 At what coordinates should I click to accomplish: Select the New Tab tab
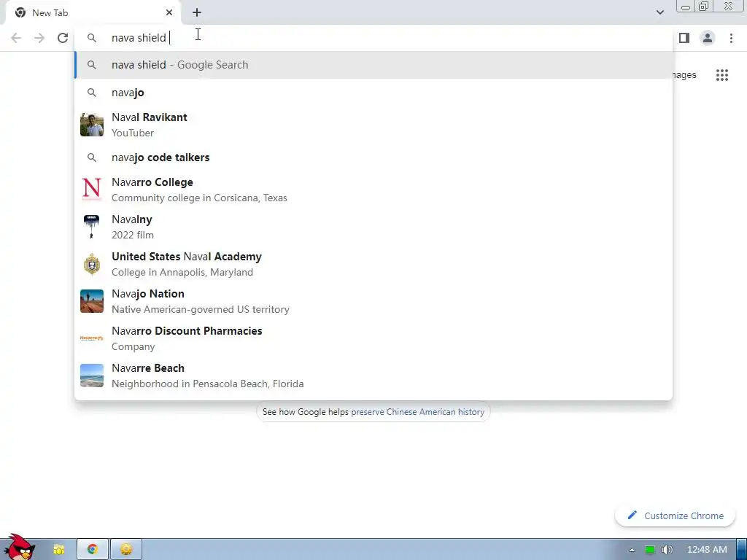93,13
